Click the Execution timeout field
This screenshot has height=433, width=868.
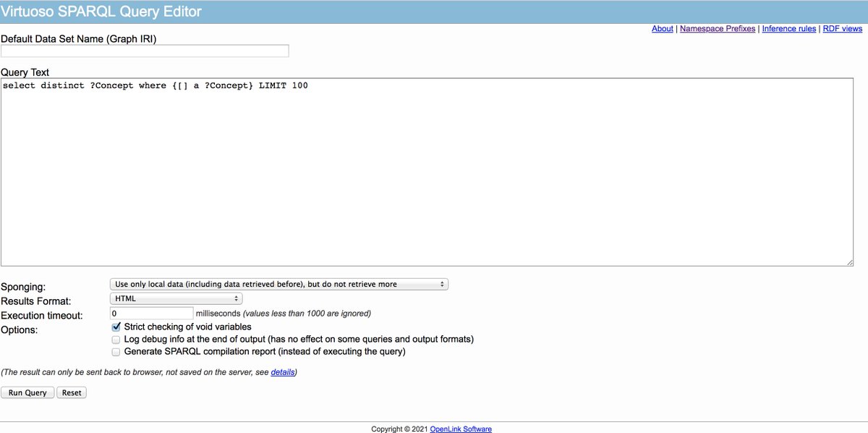pos(151,313)
